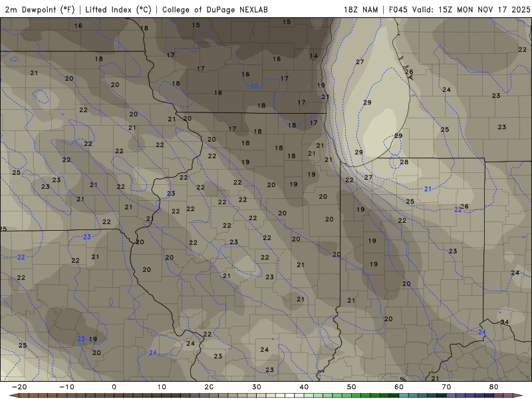Click the '-10' label on the color scale
The width and height of the screenshot is (532, 399).
[66, 387]
